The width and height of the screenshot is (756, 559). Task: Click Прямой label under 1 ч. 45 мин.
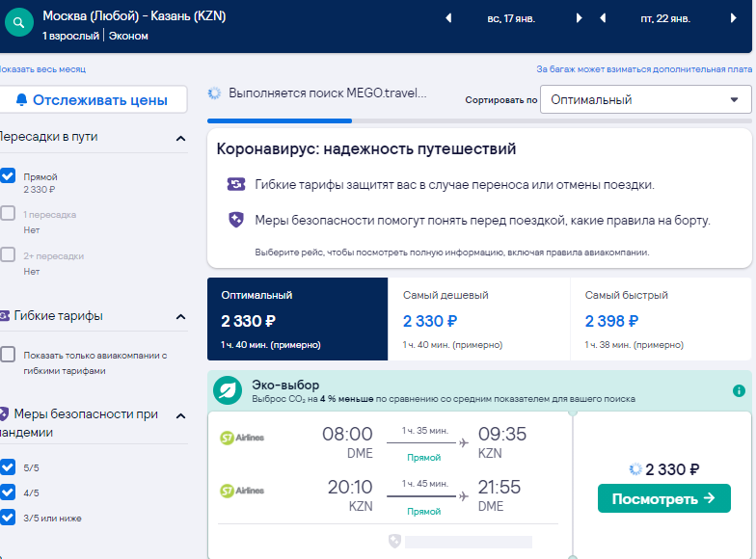[x=424, y=511]
